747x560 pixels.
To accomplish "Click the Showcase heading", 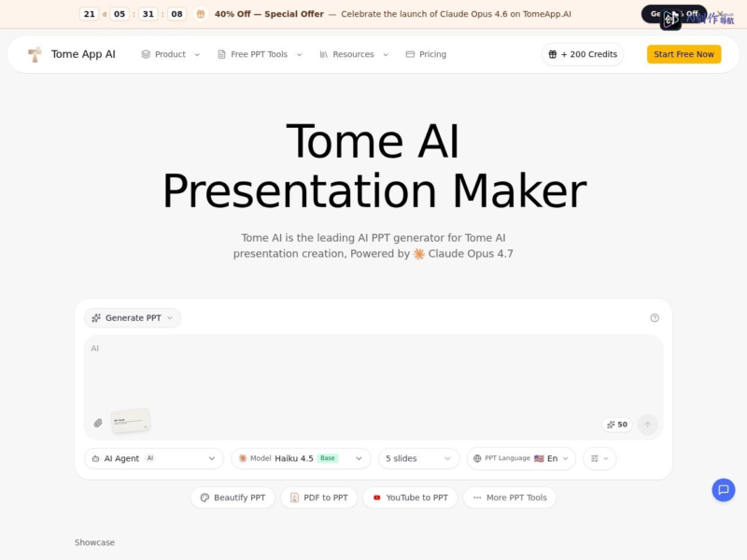I will point(95,542).
